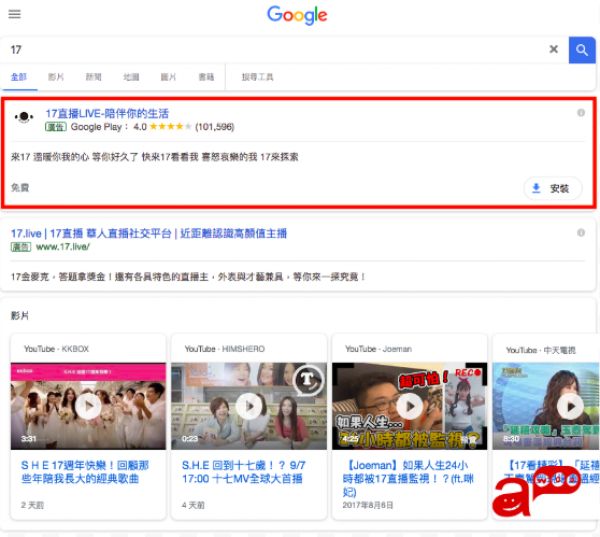Click the info icon on the app ad
The image size is (600, 537).
tap(581, 113)
